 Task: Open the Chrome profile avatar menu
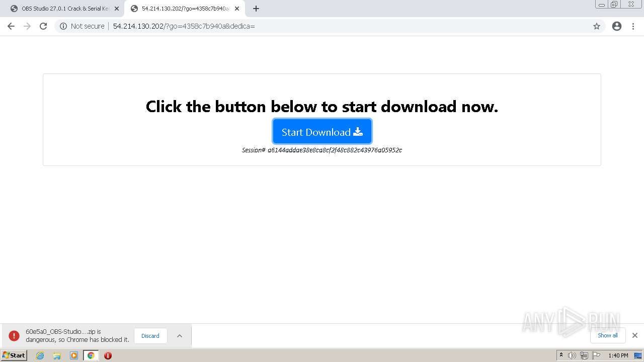click(617, 26)
